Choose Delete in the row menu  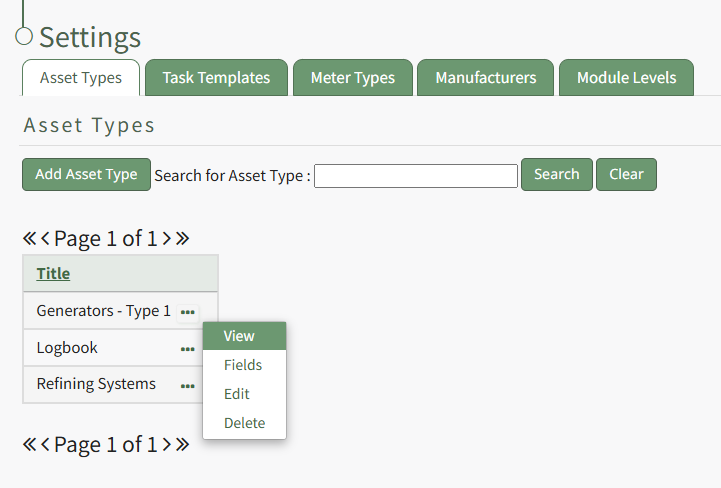[244, 423]
